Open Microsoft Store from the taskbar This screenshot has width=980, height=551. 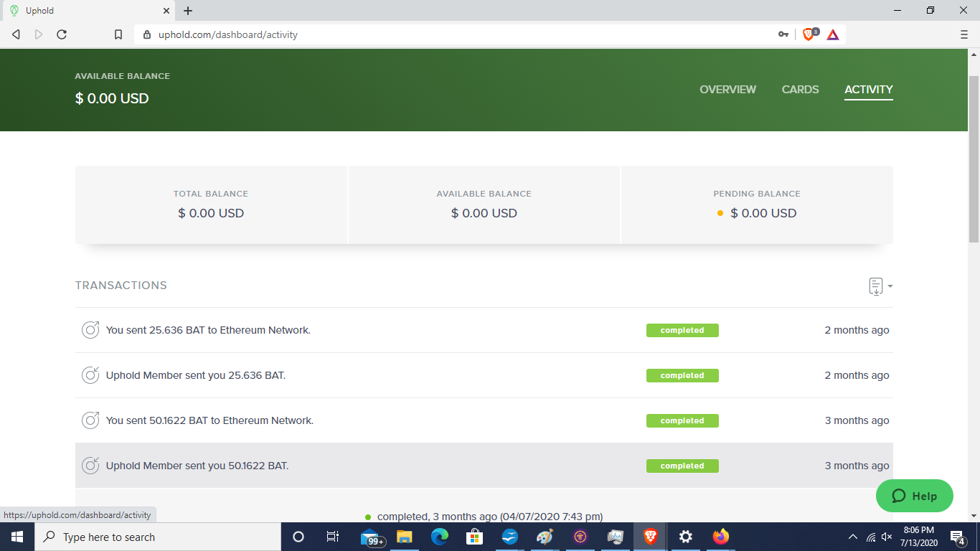[474, 537]
